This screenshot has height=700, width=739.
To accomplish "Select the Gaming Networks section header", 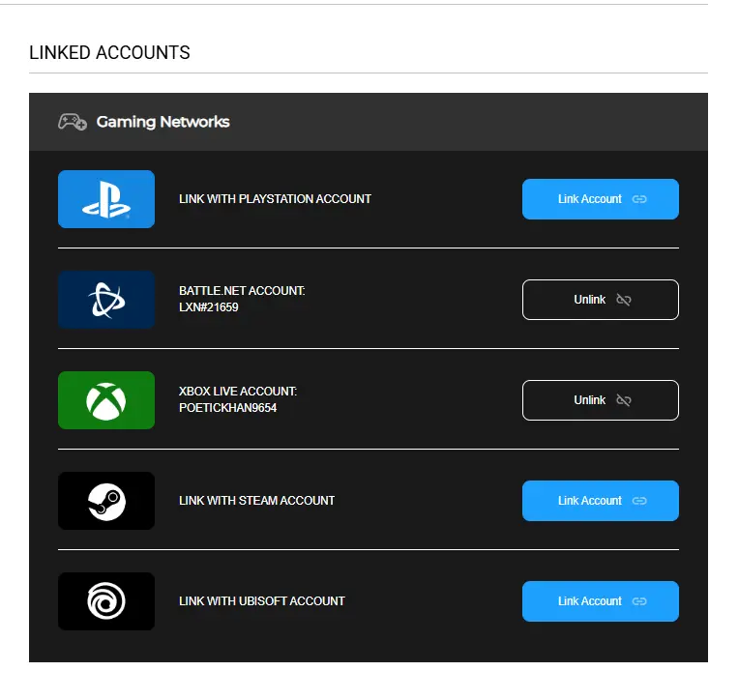I will tap(369, 122).
